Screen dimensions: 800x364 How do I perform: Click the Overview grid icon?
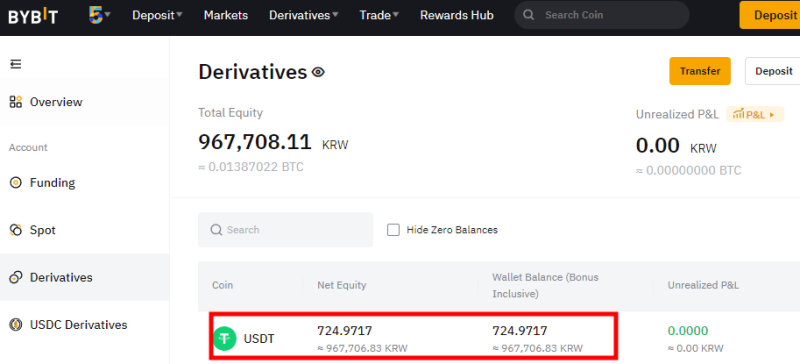pos(16,102)
